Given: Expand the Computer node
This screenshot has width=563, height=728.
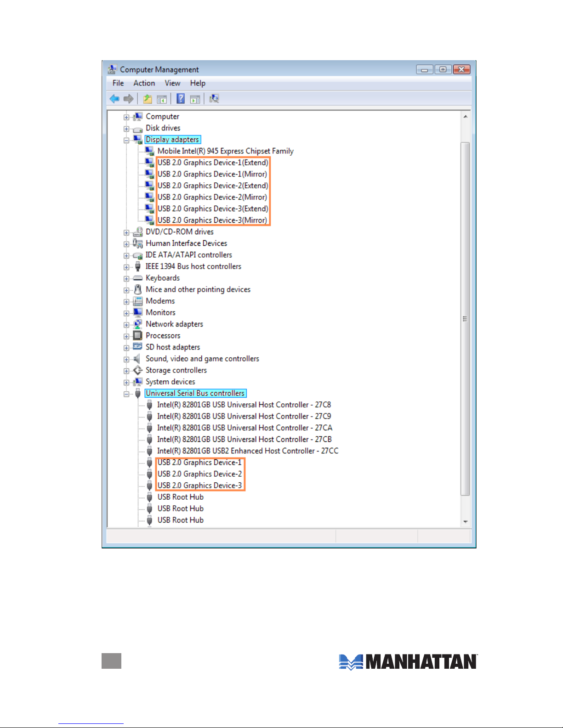Looking at the screenshot, I should pos(126,118).
